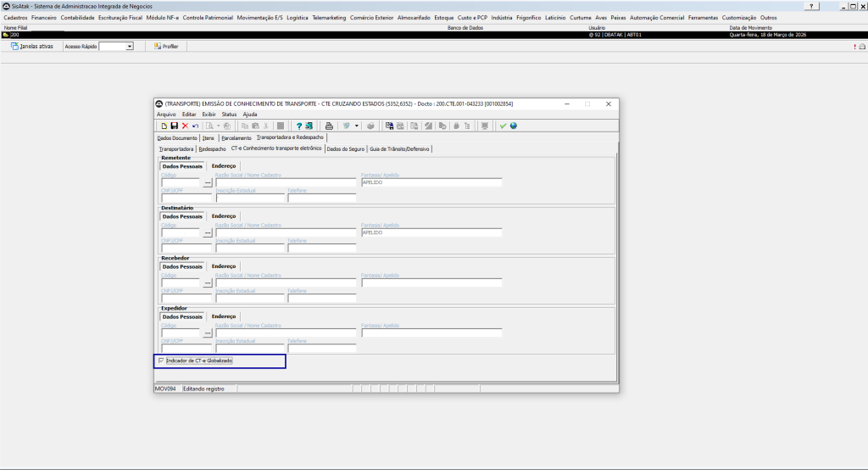Click the blue question mark help icon
Image resolution: width=868 pixels, height=470 pixels.
coord(298,126)
